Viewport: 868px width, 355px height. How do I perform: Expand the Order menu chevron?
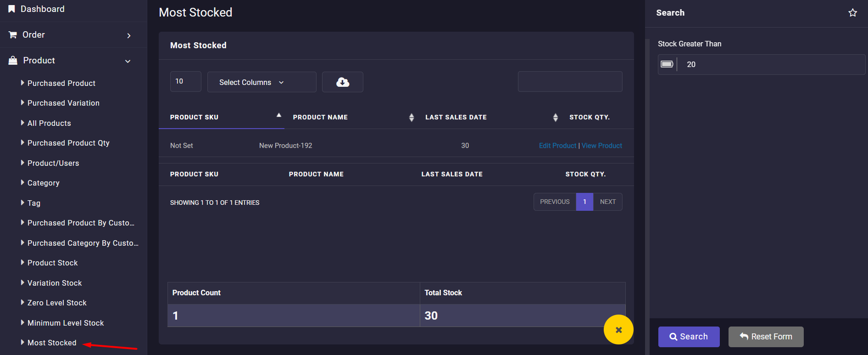[x=129, y=35]
